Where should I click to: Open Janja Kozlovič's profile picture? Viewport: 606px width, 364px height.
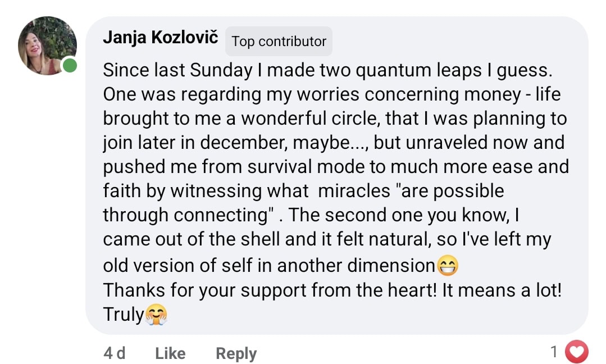pyautogui.click(x=47, y=45)
